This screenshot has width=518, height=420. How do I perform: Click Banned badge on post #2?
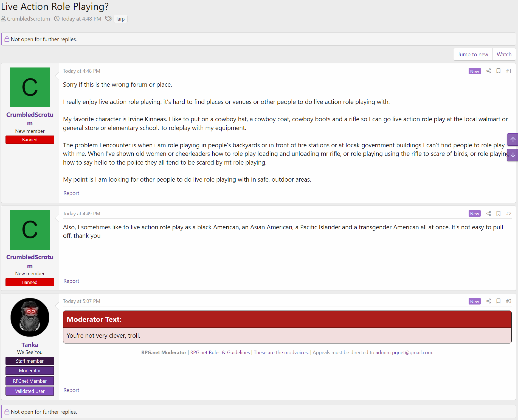coord(30,282)
